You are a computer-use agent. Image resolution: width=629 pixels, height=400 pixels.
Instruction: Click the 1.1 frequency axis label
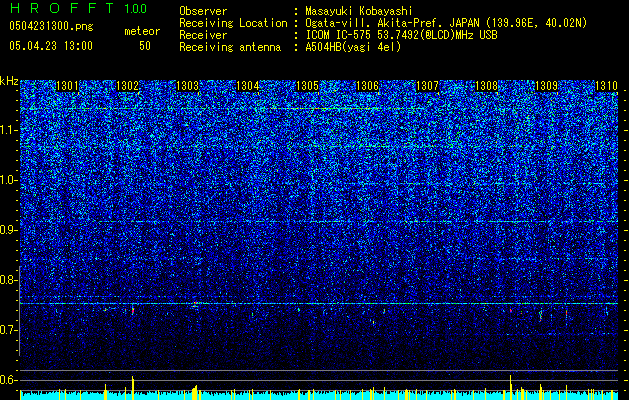(x=9, y=130)
